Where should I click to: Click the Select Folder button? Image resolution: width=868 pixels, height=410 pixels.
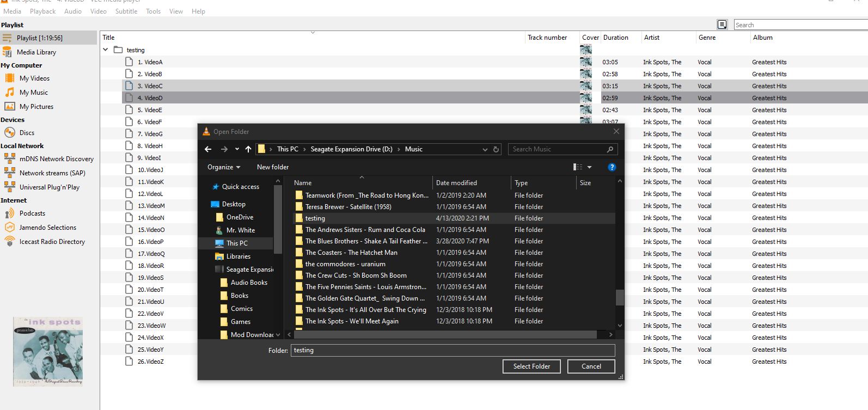pos(531,366)
